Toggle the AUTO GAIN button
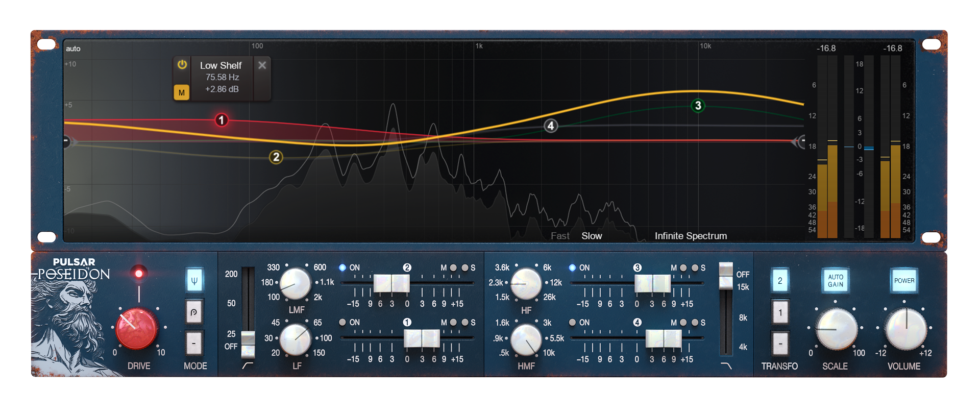Screen dimensions: 980x414 coord(835,281)
